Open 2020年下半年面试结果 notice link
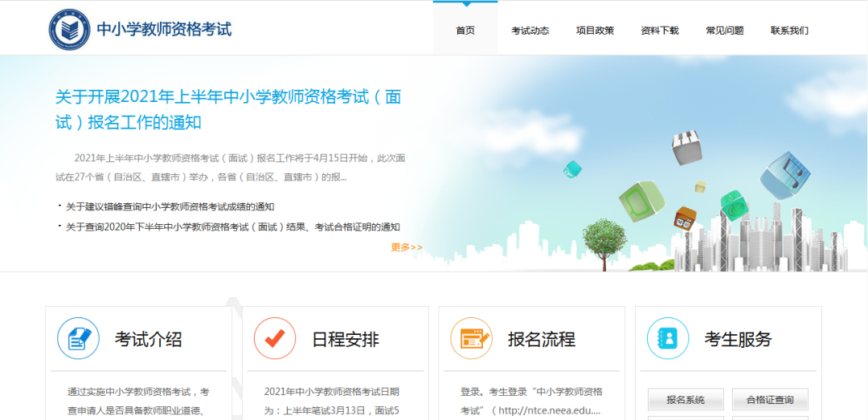Screen dimensions: 868x420 [232, 227]
